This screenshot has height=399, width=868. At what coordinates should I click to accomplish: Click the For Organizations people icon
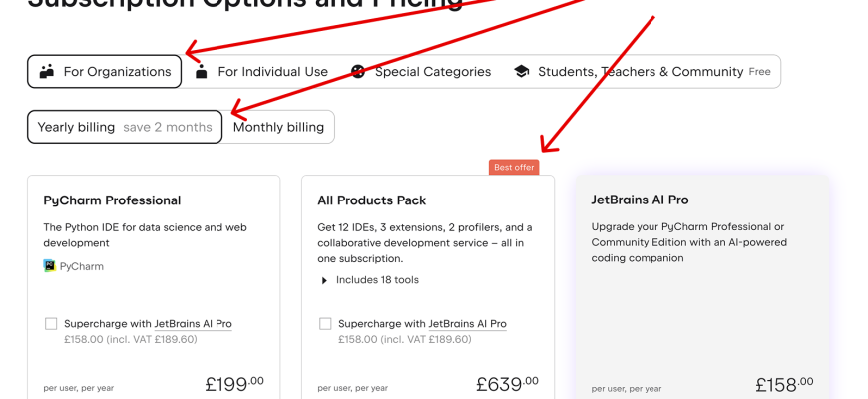point(46,72)
